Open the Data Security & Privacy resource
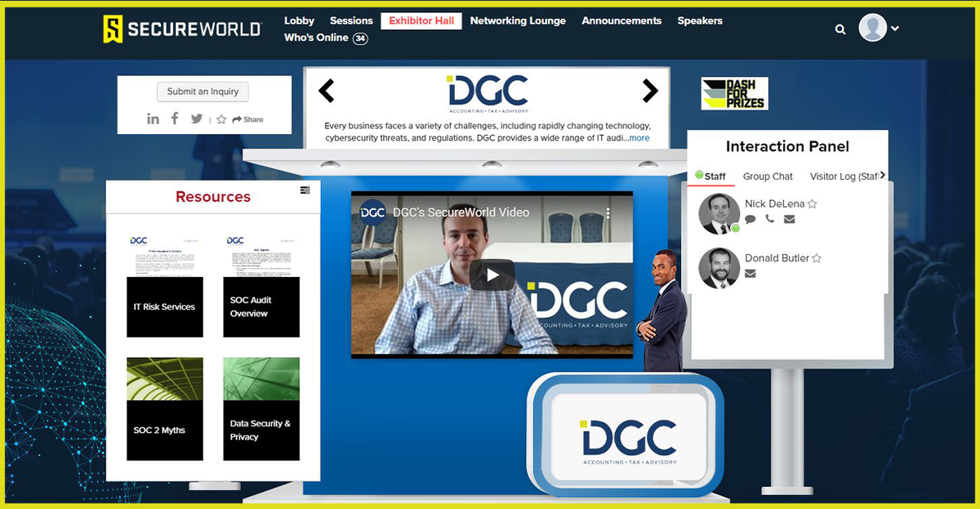This screenshot has width=980, height=509. (x=261, y=409)
